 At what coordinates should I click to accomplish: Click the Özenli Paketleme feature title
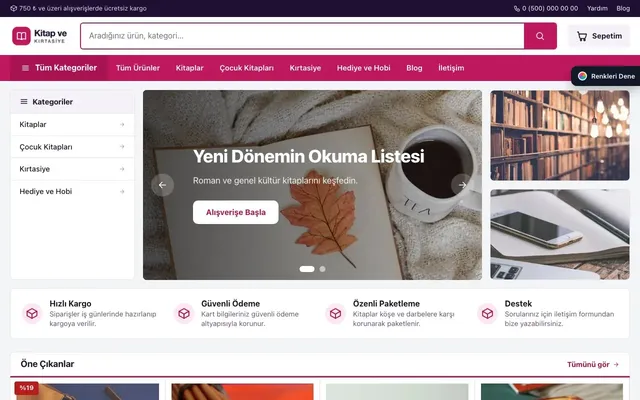[386, 304]
